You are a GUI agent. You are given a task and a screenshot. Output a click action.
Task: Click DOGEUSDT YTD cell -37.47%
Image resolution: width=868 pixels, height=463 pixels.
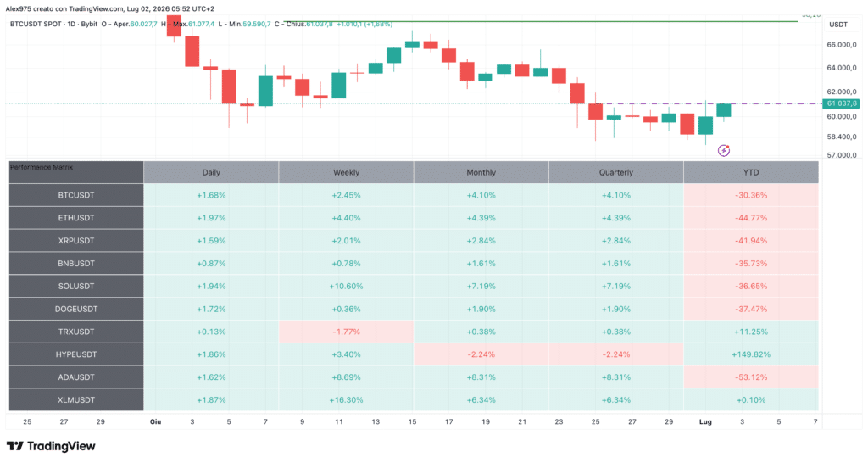[x=751, y=309]
